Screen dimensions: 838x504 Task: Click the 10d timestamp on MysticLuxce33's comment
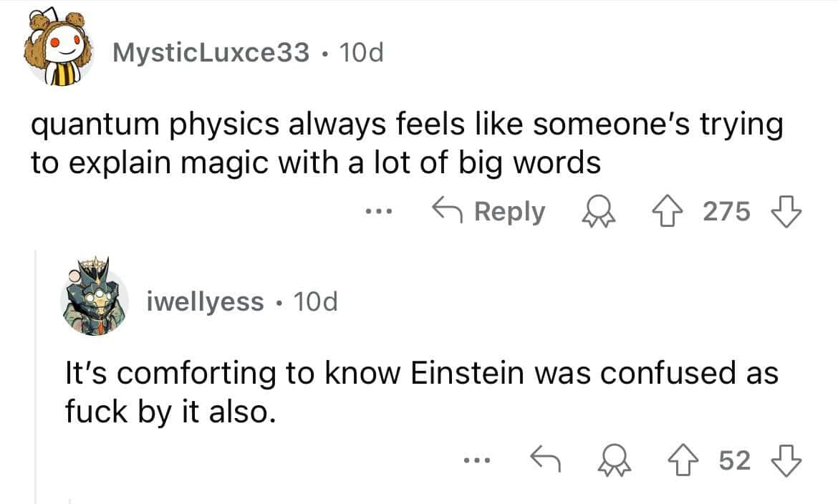click(362, 52)
